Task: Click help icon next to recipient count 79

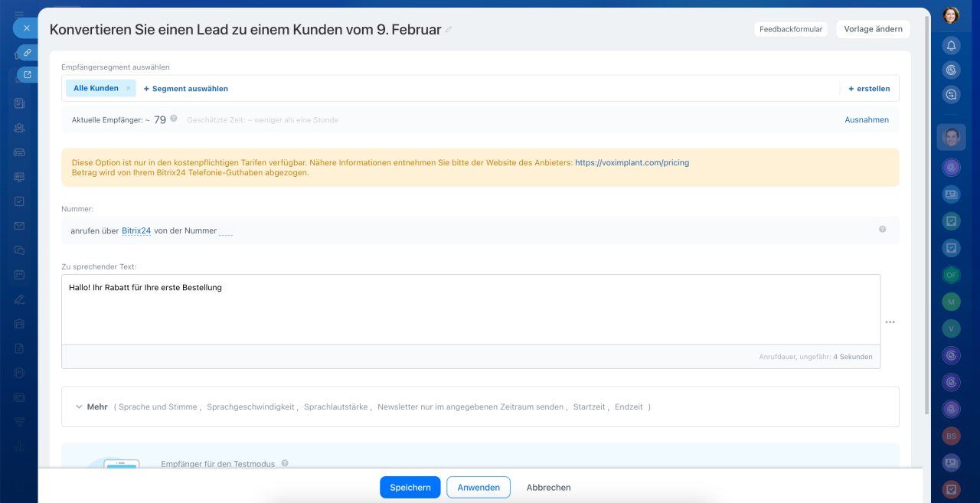Action: (x=174, y=119)
